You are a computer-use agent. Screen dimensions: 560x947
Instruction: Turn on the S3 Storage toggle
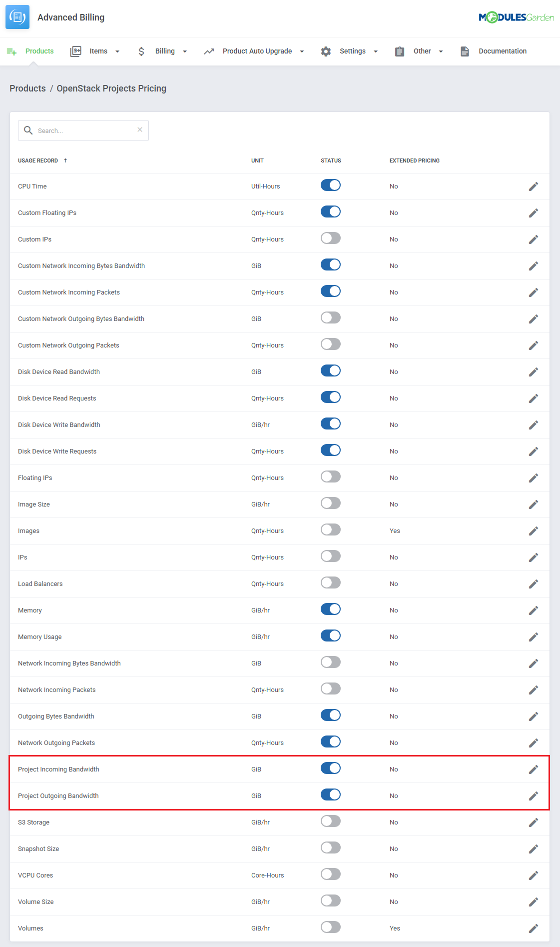pos(331,821)
